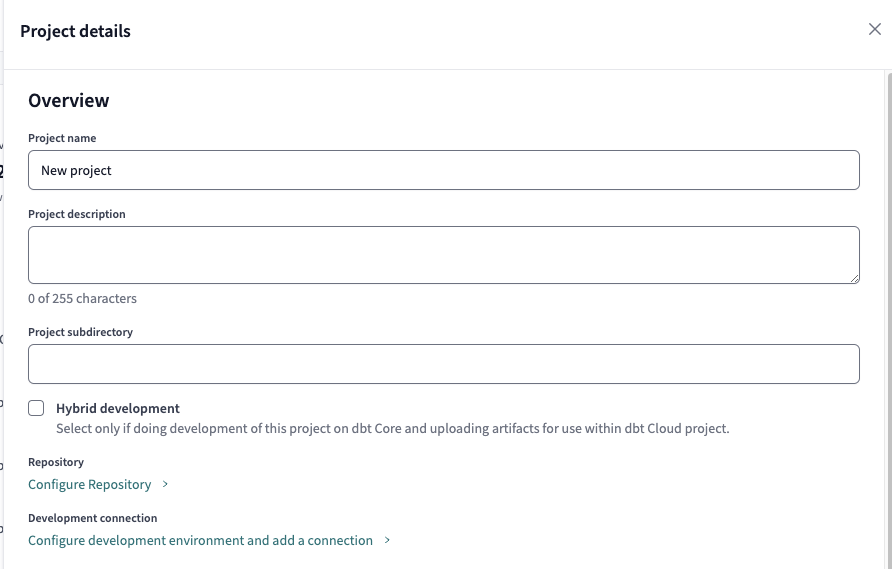Enable the Hybrid development checkbox
The width and height of the screenshot is (892, 569).
37,408
